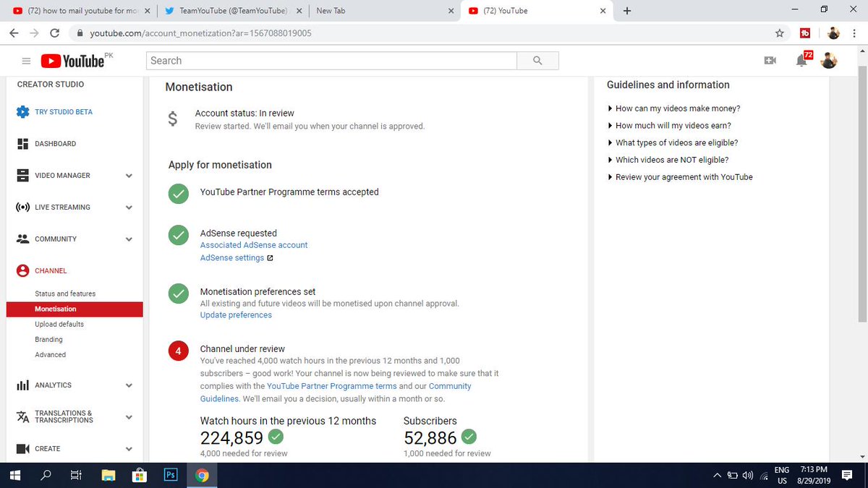Open YouTube Partner Programme terms link
The image size is (868, 488).
point(332,386)
